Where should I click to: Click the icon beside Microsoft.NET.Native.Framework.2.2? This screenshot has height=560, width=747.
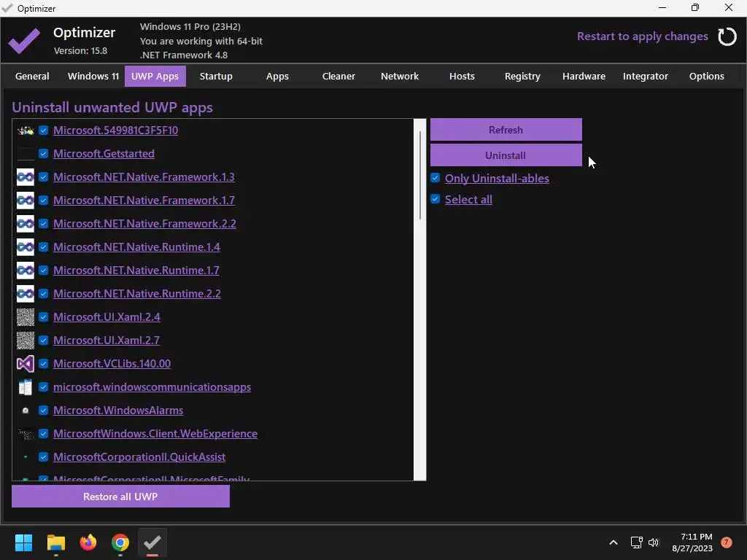coord(26,224)
